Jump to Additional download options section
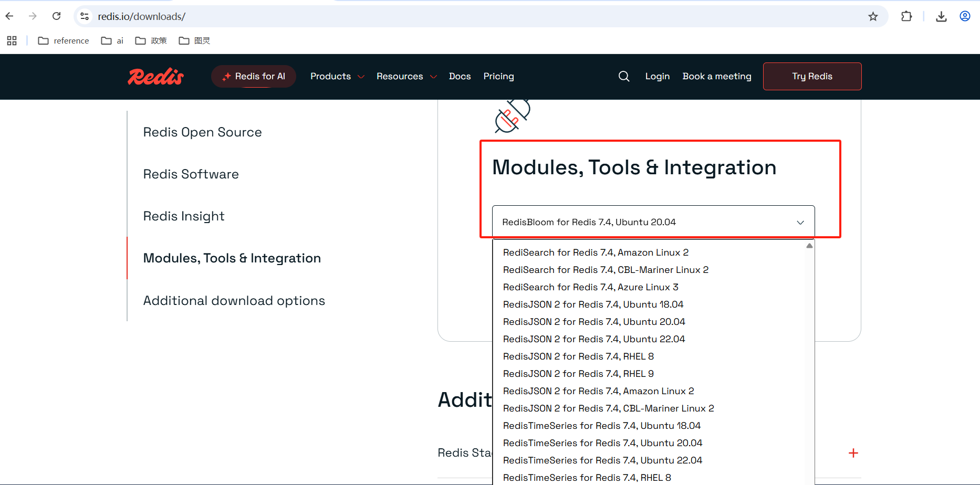Screen dimensions: 980x485 (234, 301)
